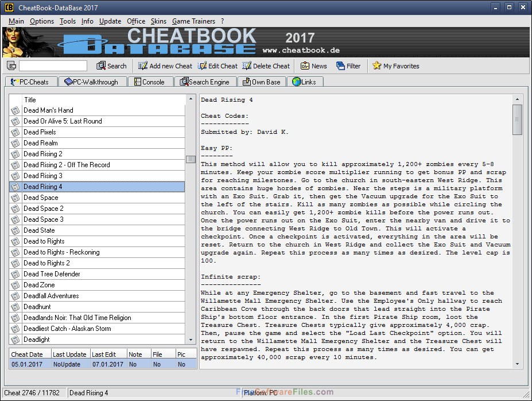Click the Cheat Date column header

click(x=30, y=354)
